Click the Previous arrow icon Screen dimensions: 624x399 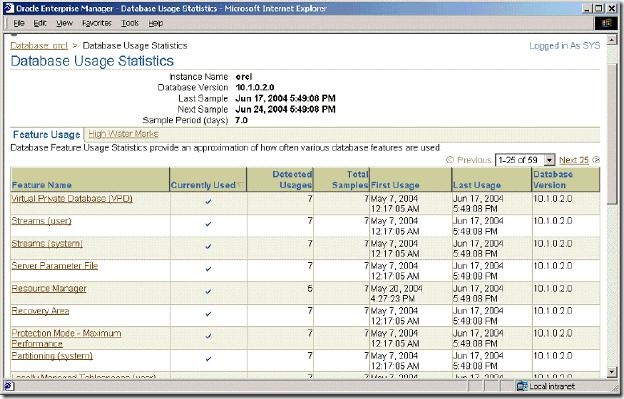click(x=450, y=160)
